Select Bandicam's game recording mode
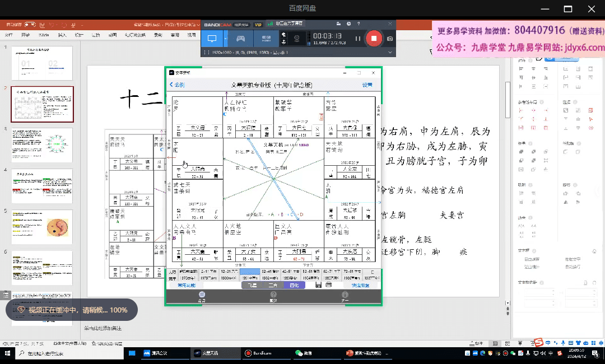The image size is (605, 364). [240, 38]
